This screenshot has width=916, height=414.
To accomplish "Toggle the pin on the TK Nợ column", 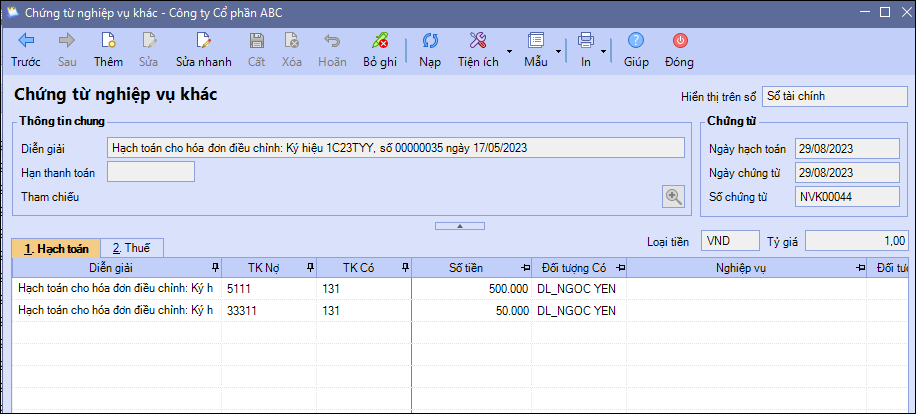I will 310,267.
